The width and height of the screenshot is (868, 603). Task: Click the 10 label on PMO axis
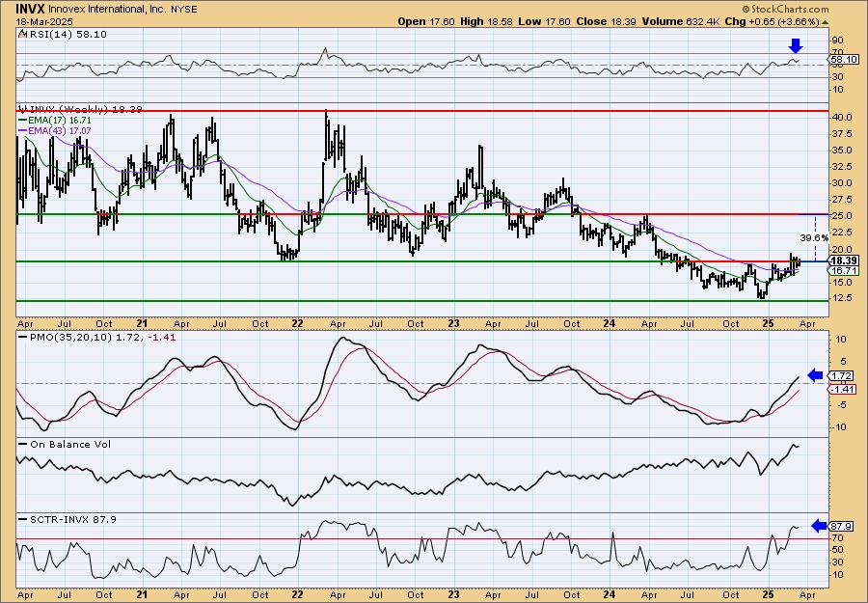(x=840, y=340)
